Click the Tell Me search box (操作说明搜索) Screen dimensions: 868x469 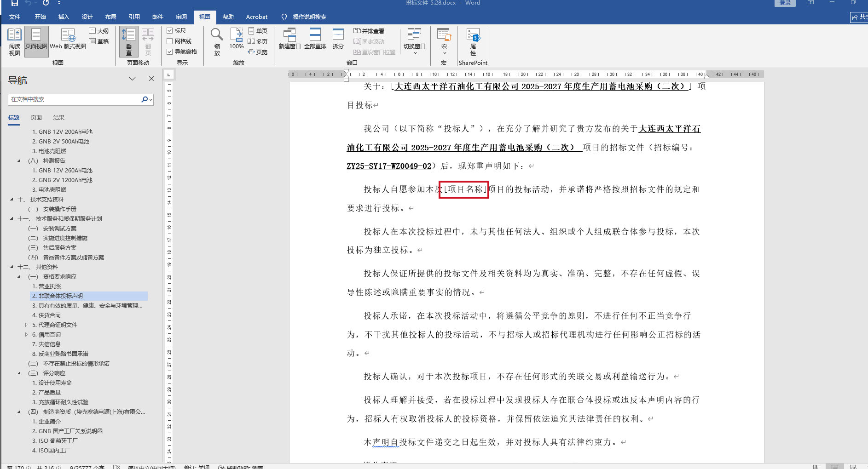coord(304,17)
